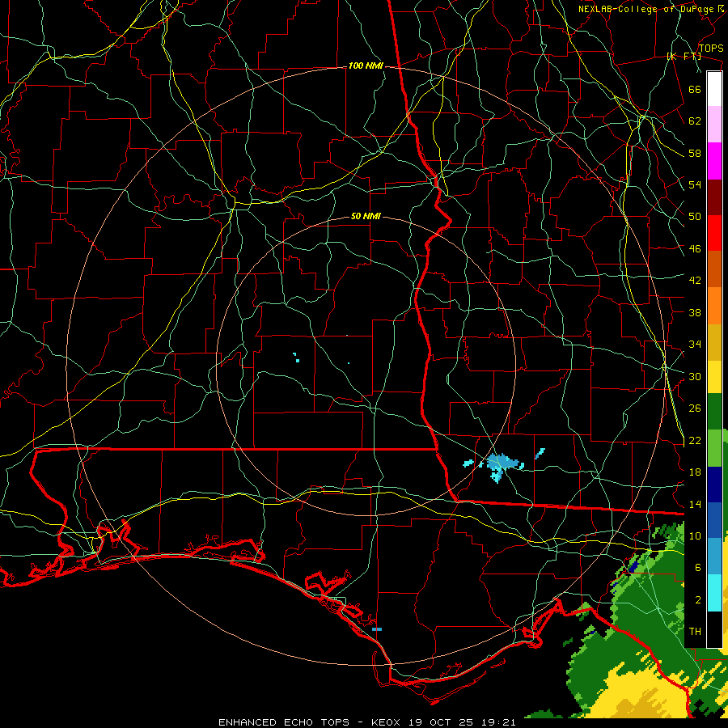
Task: Click the 100 NMI range ring label
Action: point(366,66)
